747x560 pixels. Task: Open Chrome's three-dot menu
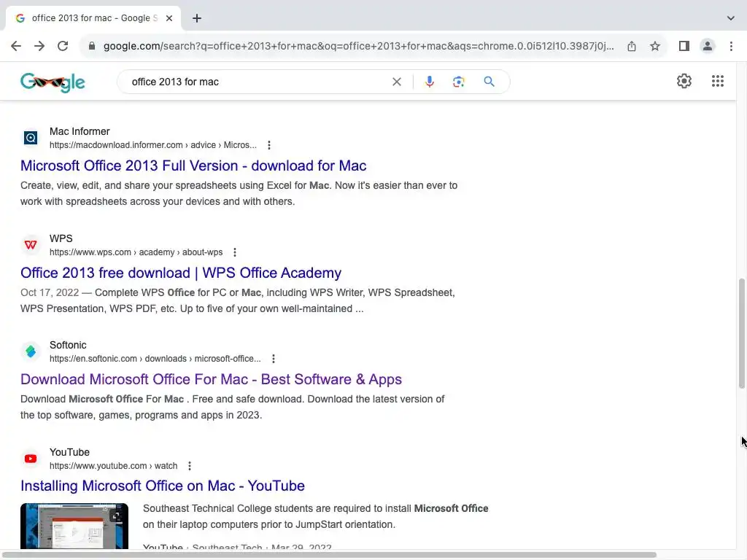731,46
